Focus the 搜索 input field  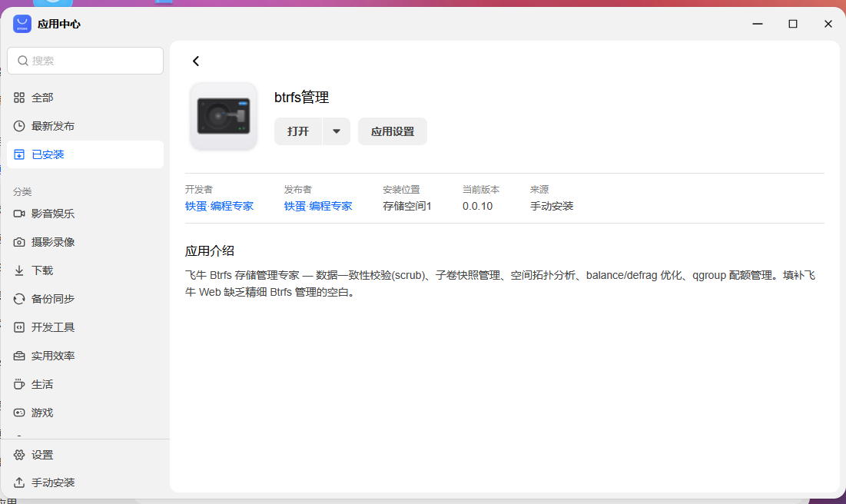pos(85,61)
